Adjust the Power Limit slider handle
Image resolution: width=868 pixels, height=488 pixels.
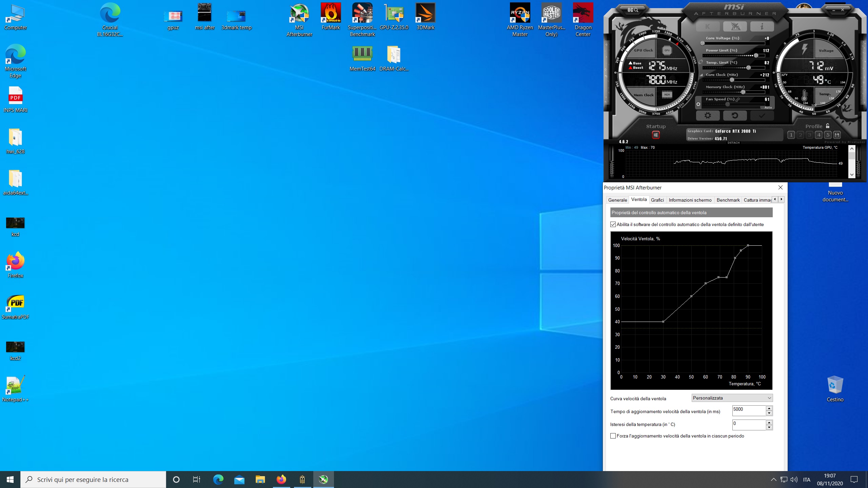pos(756,56)
